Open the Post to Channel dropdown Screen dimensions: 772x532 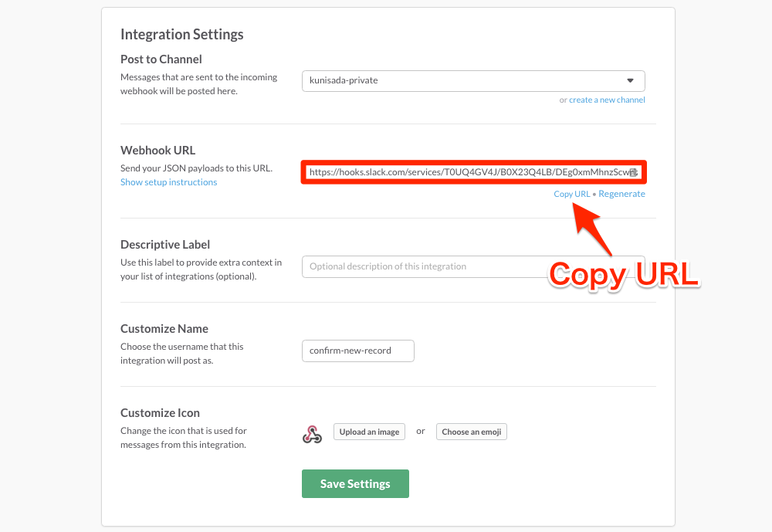click(x=473, y=81)
